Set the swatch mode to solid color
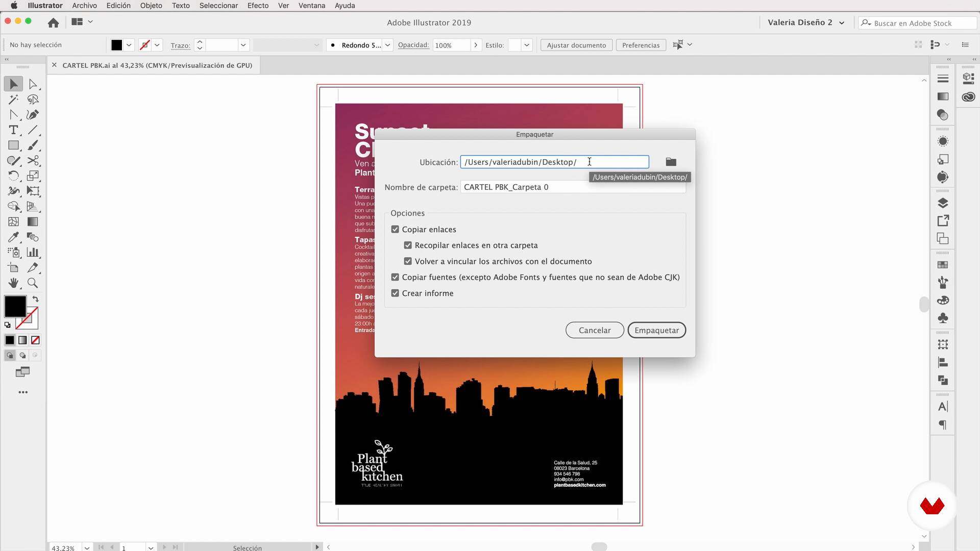The height and width of the screenshot is (551, 980). coord(10,340)
